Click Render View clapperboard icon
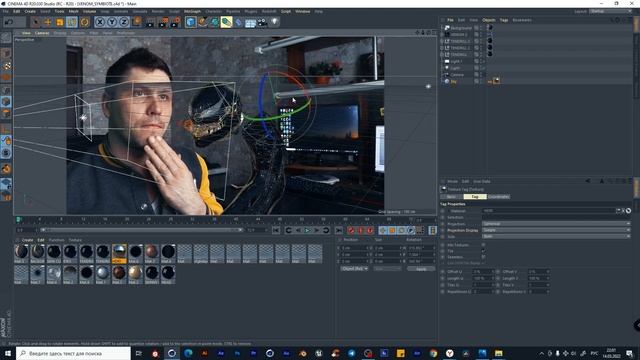This screenshot has width=640, height=360. (150, 22)
